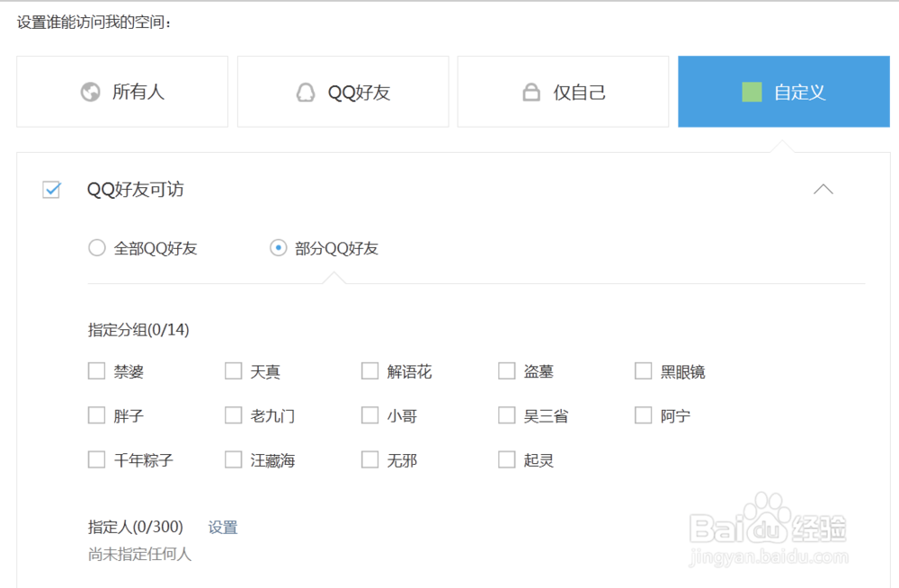
Task: Switch to the 所有人 tab
Action: click(121, 91)
